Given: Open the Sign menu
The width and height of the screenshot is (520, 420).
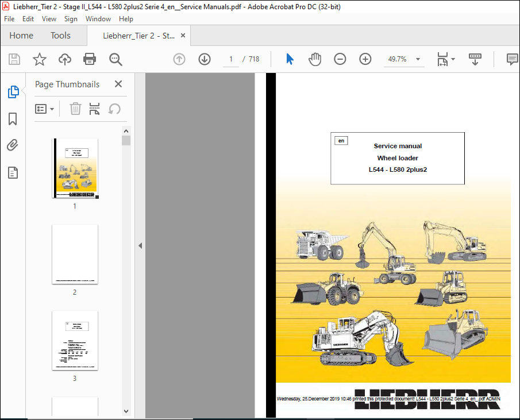Looking at the screenshot, I should (x=71, y=19).
